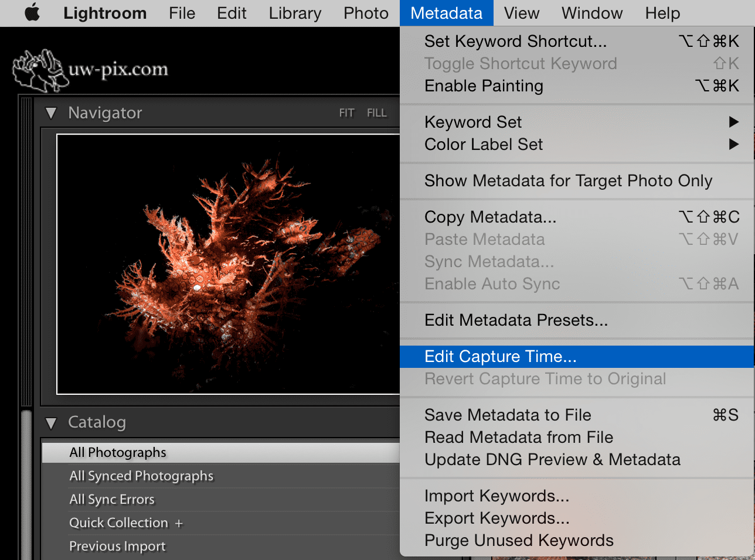Open the File menu
This screenshot has width=755, height=560.
point(182,13)
